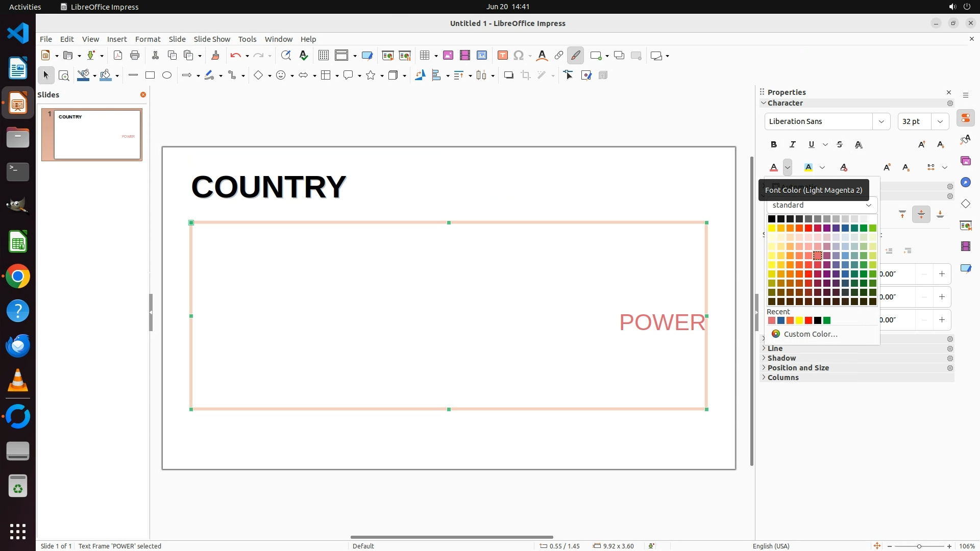The height and width of the screenshot is (551, 980).
Task: Click the Increase Font Size icon
Action: coord(922,145)
